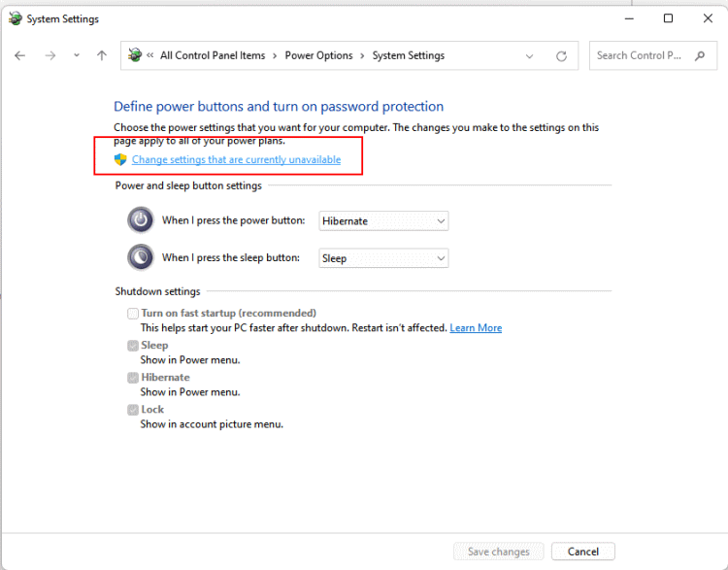This screenshot has height=570, width=728.
Task: Click the sleep button moon icon
Action: 141,257
